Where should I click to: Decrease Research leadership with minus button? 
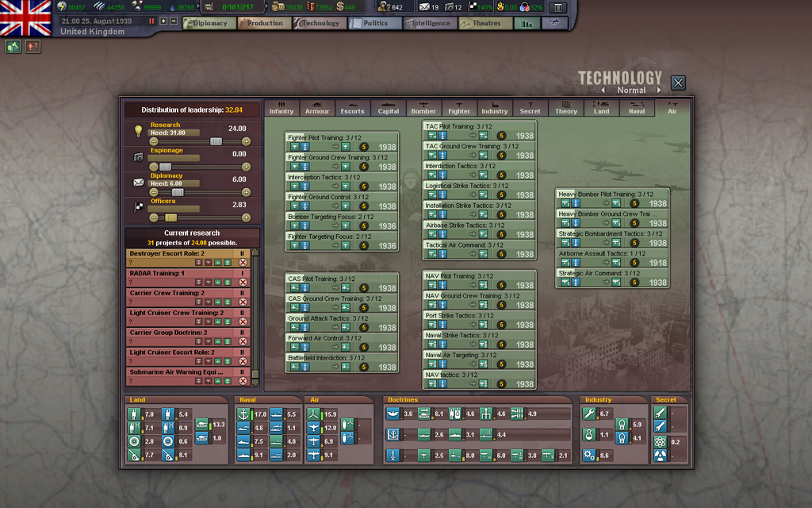click(153, 141)
